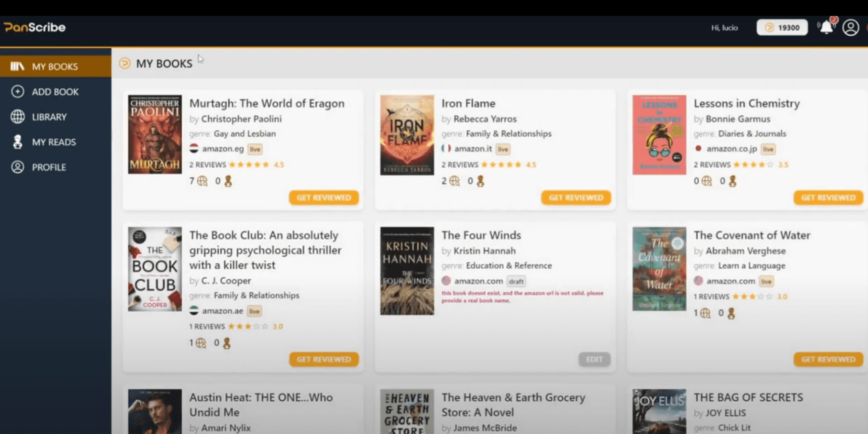Click the title THE BAG OF SECRETS
Viewport: 868px width, 434px height.
748,397
